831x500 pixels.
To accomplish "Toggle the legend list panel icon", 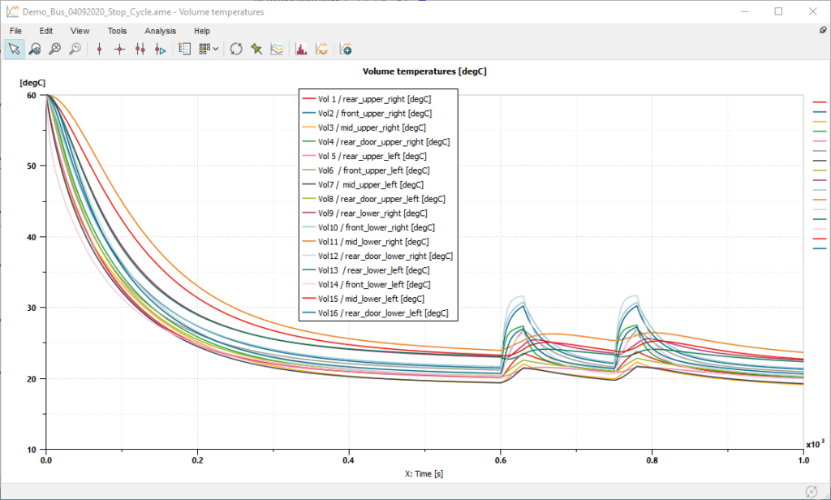I will (x=184, y=48).
